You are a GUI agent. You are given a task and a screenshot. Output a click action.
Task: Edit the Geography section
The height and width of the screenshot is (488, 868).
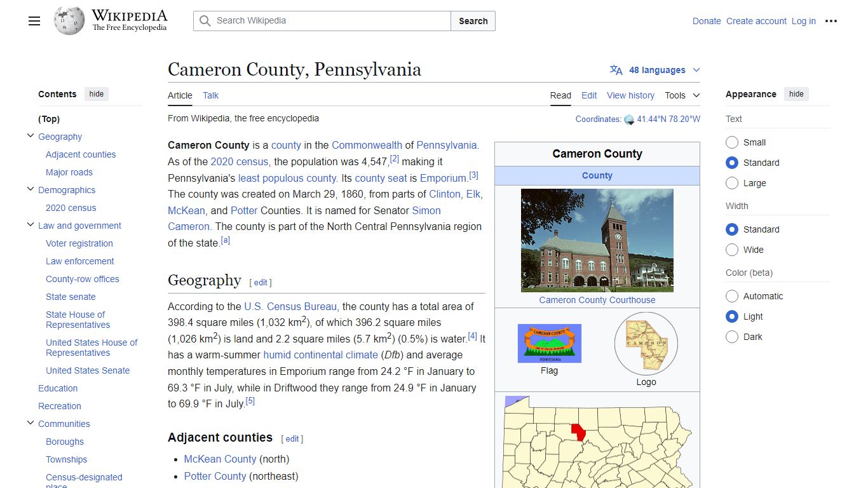coord(261,282)
